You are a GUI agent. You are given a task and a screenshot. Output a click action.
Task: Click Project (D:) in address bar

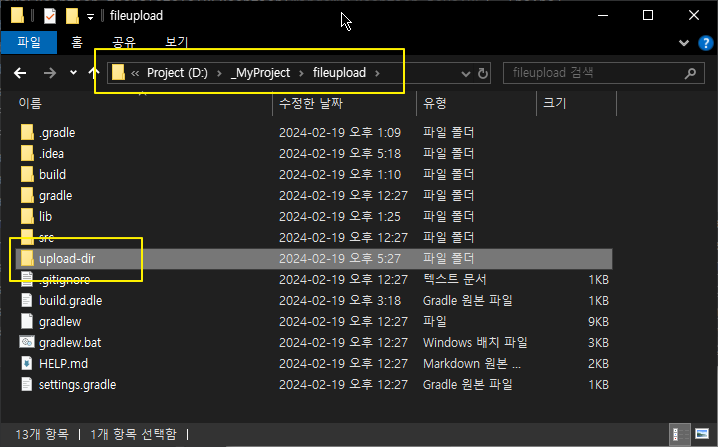tap(177, 73)
